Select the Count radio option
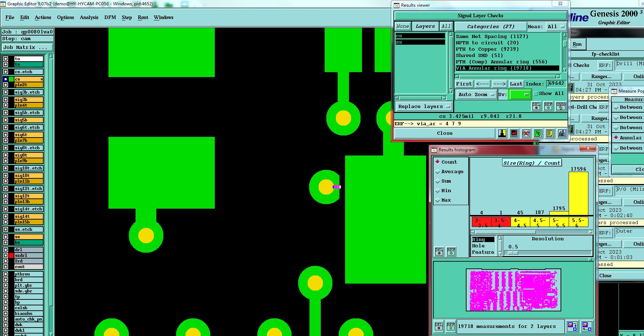 point(438,162)
